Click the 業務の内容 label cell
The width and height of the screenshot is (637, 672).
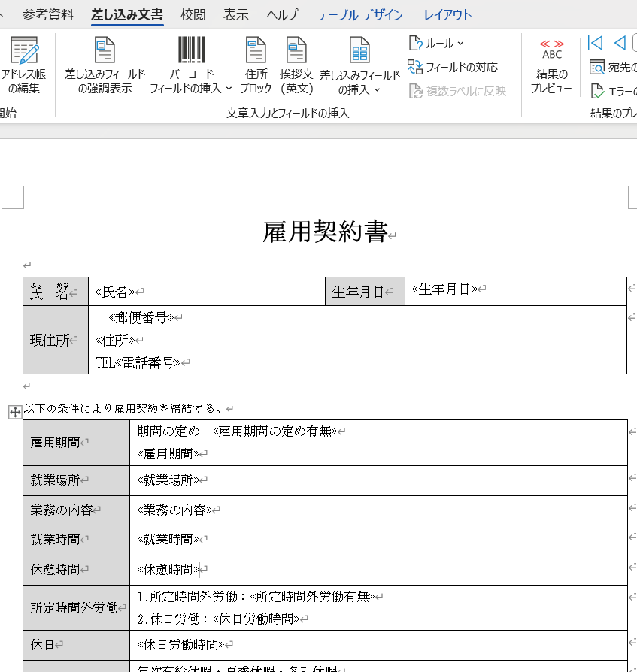pos(76,510)
